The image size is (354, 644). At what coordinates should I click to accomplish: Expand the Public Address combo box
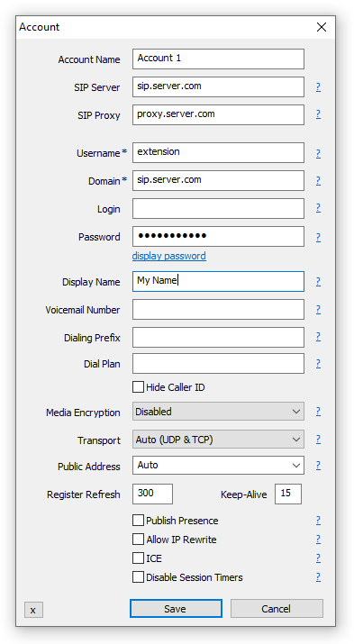tap(218, 466)
